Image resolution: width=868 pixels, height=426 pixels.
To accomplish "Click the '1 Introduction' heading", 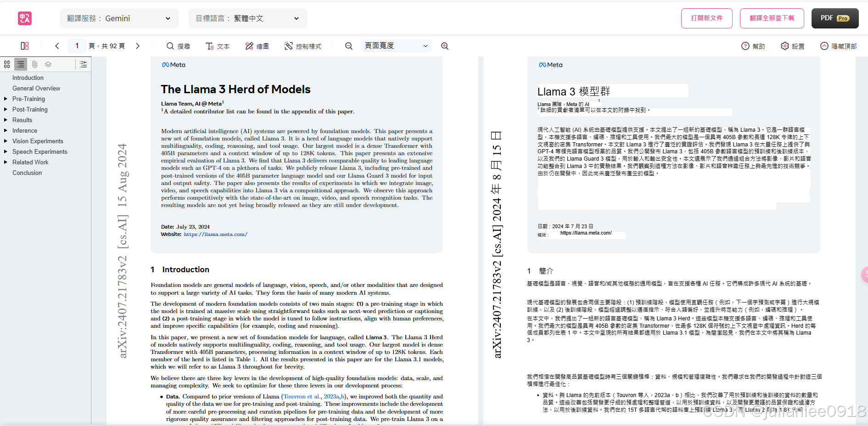I will coord(180,269).
